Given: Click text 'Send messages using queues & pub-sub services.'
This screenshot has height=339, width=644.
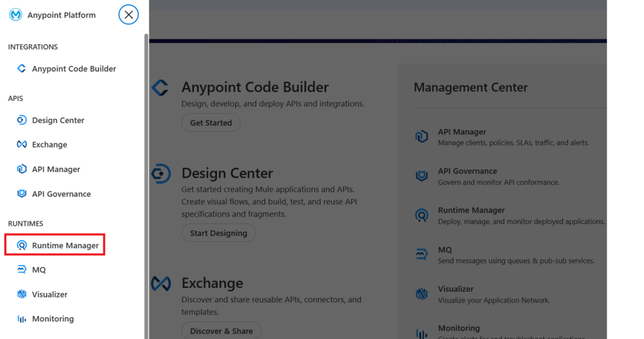Looking at the screenshot, I should 516,261.
